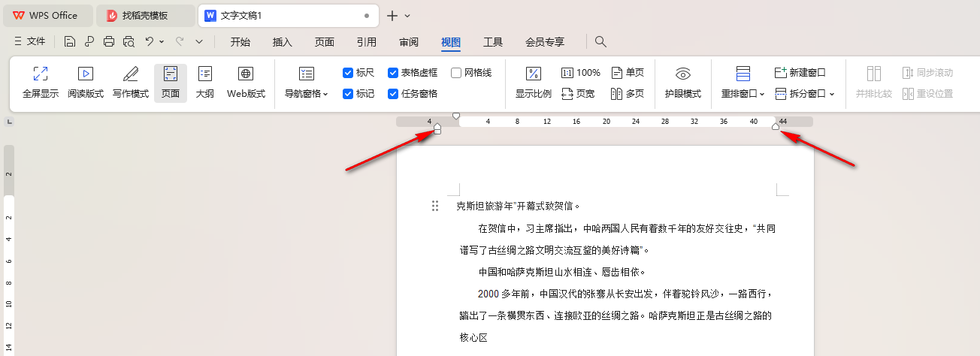980x356 pixels.
Task: Select the outline view icon
Action: click(x=205, y=83)
